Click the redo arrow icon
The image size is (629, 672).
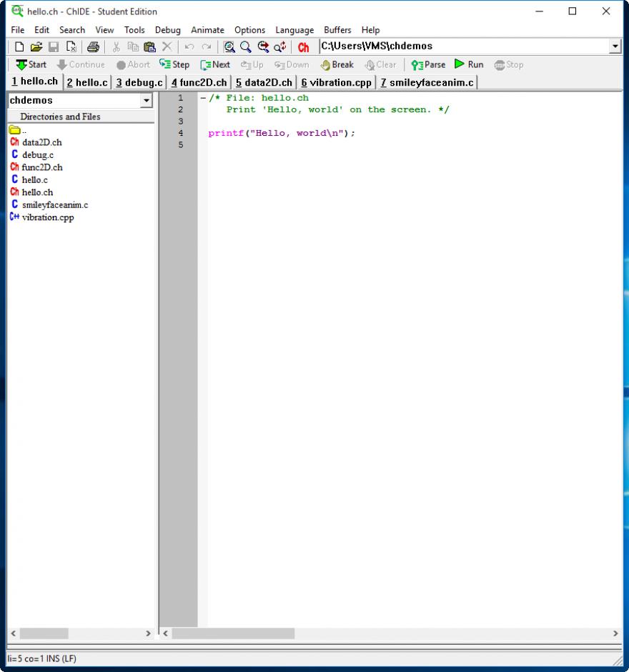(207, 46)
